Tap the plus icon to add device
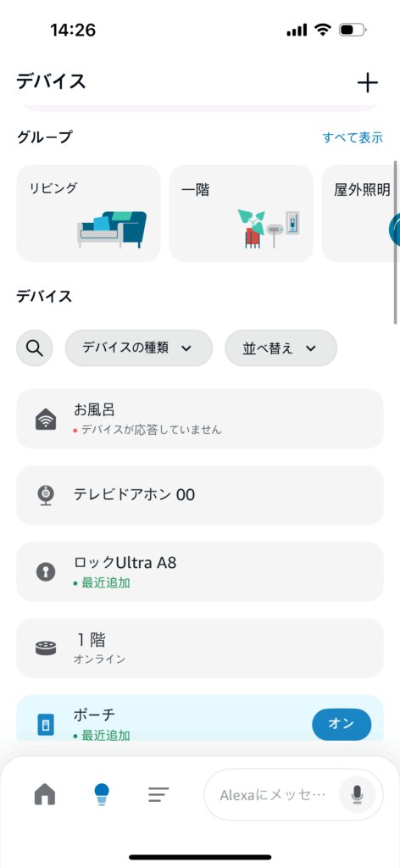 [367, 83]
